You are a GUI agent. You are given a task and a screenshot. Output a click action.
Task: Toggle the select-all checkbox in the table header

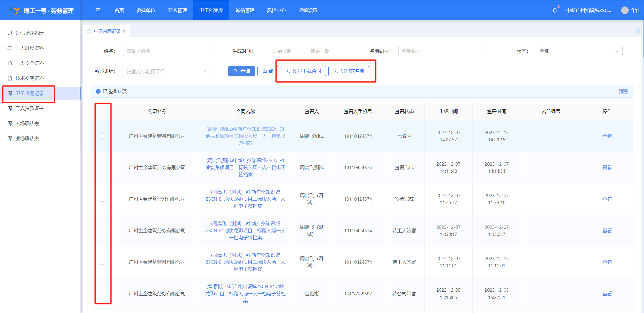[x=103, y=112]
